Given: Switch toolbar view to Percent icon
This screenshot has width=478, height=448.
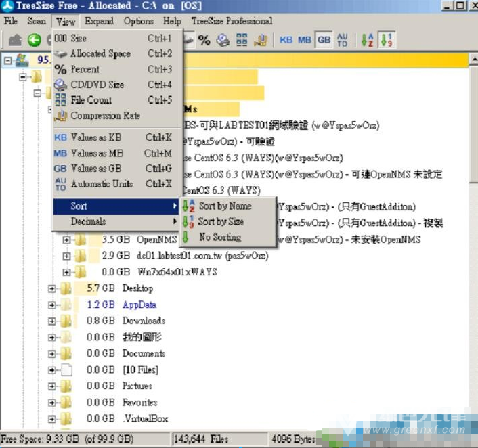Looking at the screenshot, I should [x=204, y=40].
